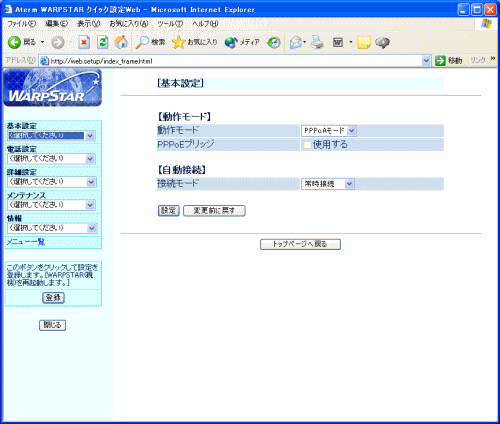
Task: Click the IE Back arrow icon
Action: coord(14,42)
